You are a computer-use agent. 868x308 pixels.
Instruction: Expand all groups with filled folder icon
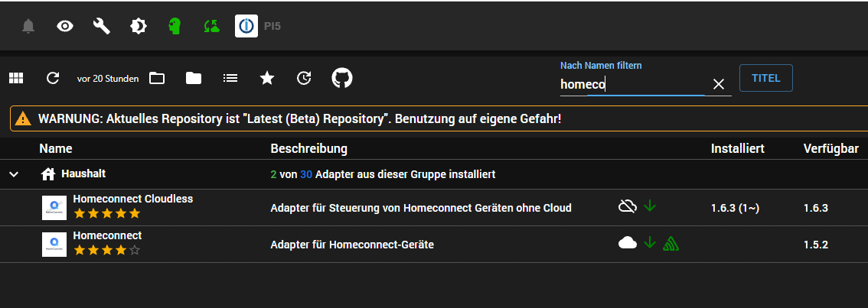click(194, 78)
